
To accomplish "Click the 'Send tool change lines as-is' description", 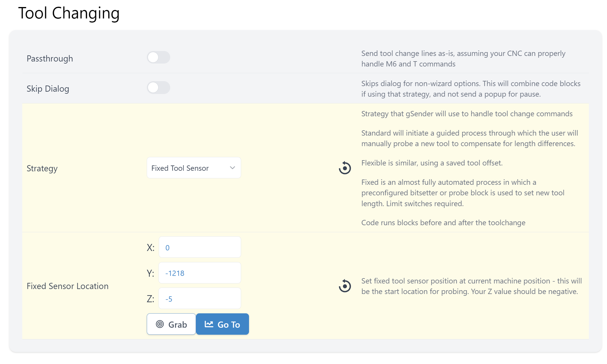I will click(463, 59).
